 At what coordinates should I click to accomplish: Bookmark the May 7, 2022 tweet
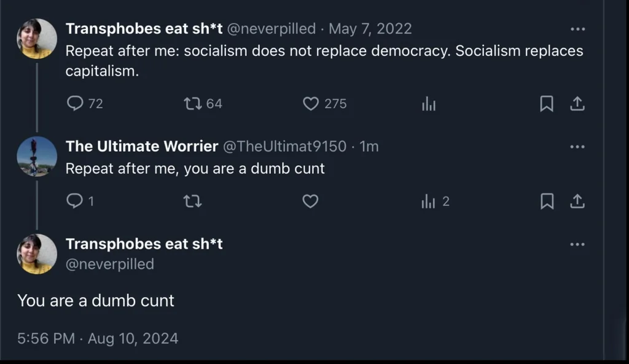click(546, 104)
